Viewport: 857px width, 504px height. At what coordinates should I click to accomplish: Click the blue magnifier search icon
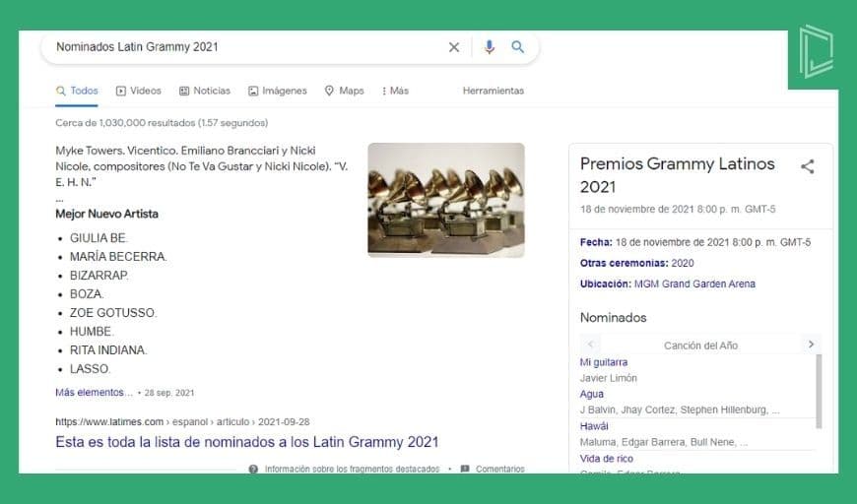click(x=517, y=47)
